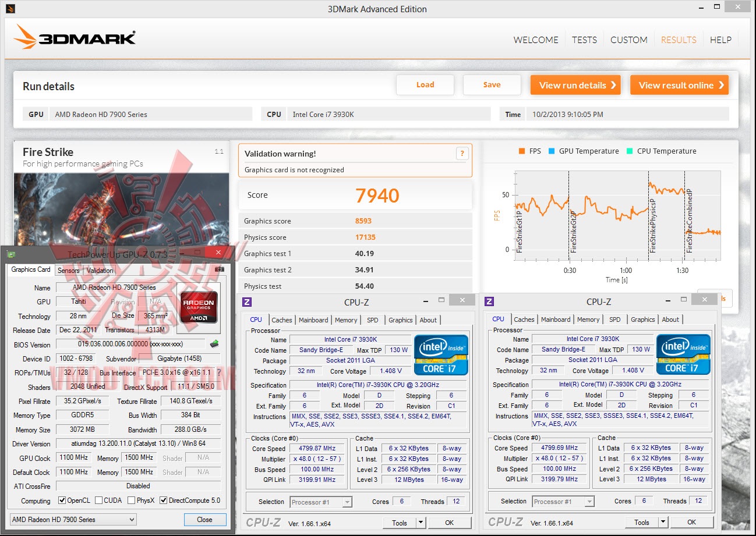Click OK in the left CPU-Z window

[449, 523]
